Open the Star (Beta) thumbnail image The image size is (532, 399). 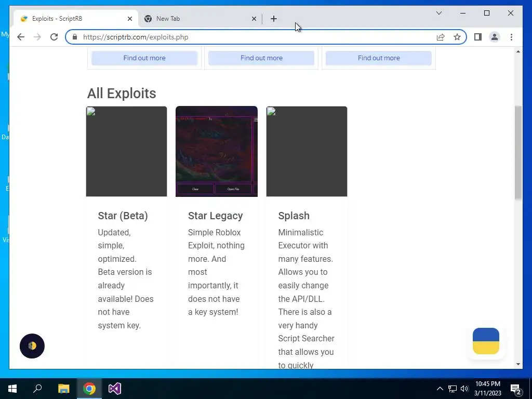coord(127,151)
